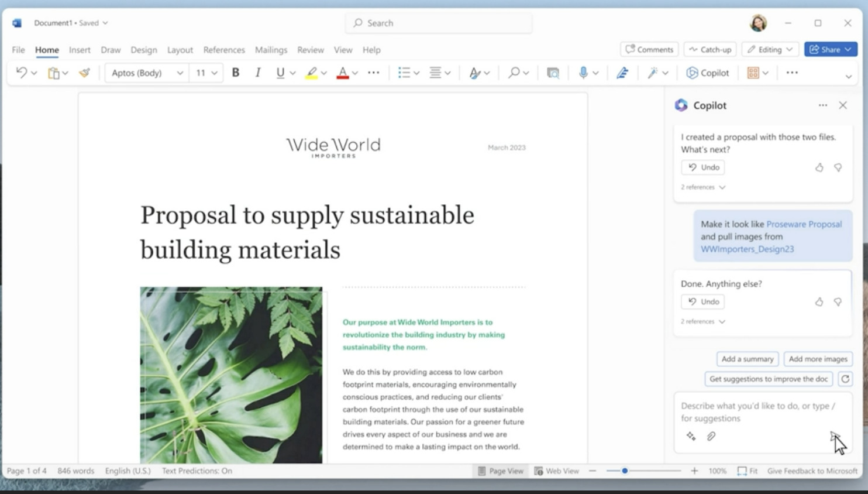Viewport: 868px width, 494px height.
Task: Click the Comments button
Action: [649, 49]
